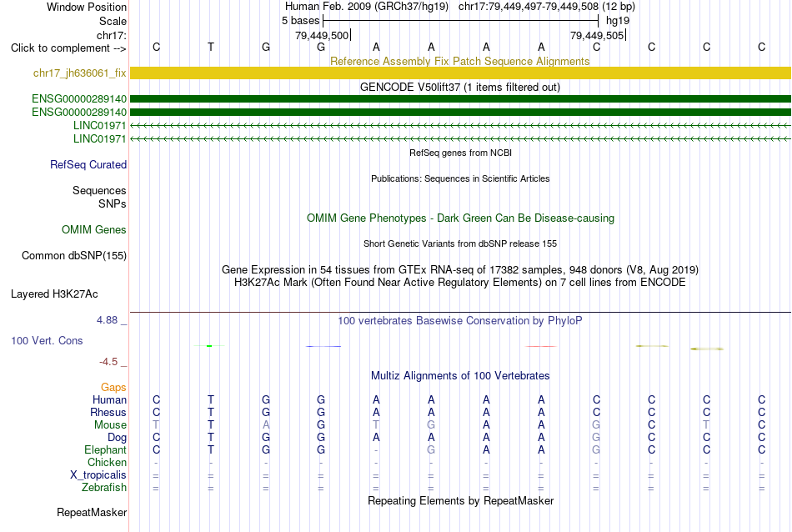Click the red PhyloP conservation mark
This screenshot has width=792, height=532.
click(x=541, y=346)
